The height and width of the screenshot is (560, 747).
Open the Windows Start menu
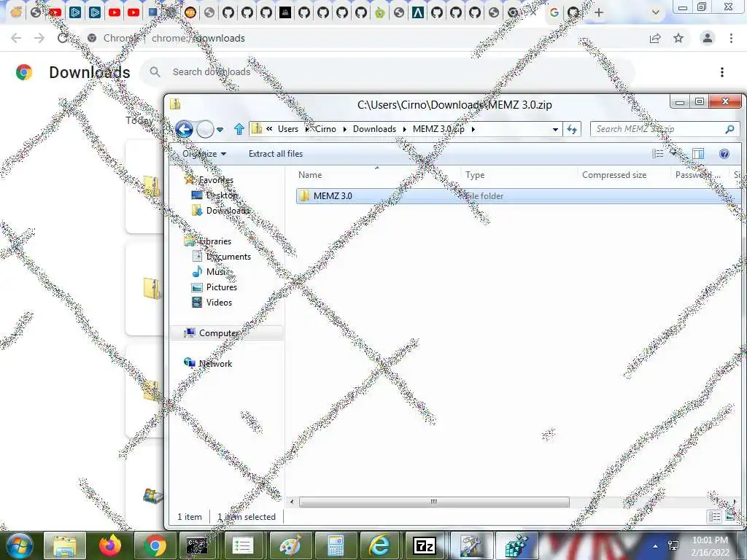point(20,545)
